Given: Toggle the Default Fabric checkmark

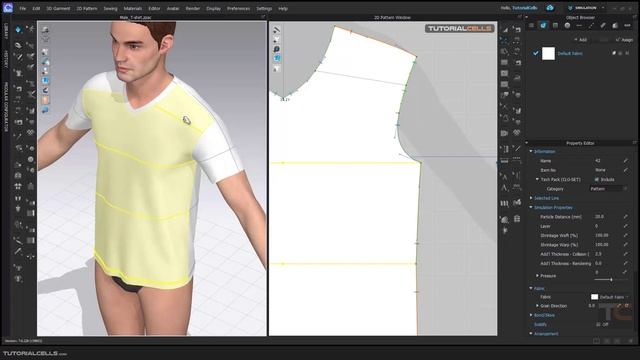Looking at the screenshot, I should tap(536, 53).
